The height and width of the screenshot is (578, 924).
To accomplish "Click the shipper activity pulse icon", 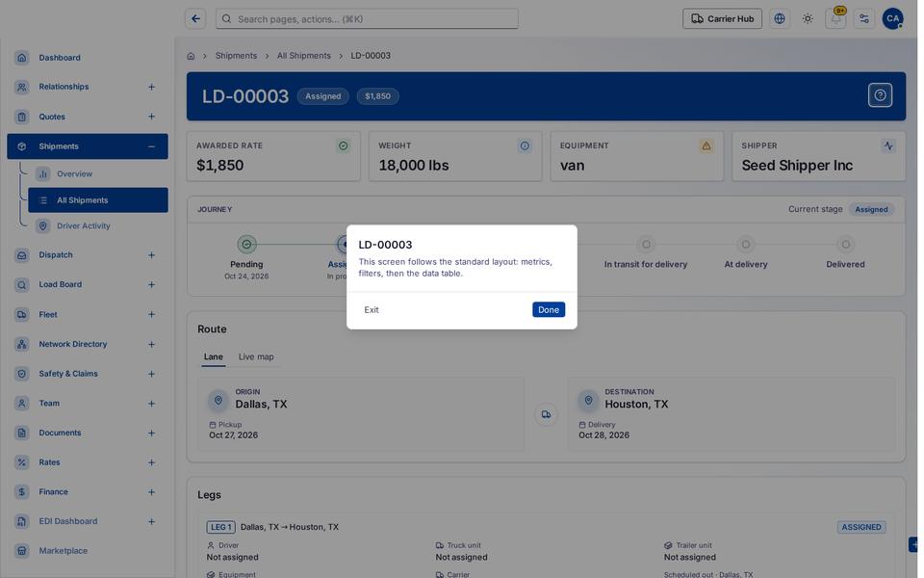I will pyautogui.click(x=888, y=145).
